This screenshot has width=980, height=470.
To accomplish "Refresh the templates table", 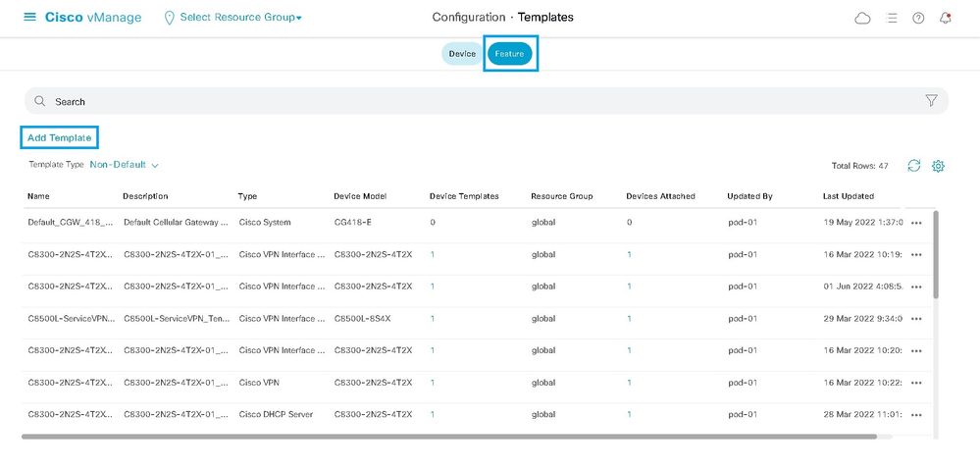I will 913,166.
